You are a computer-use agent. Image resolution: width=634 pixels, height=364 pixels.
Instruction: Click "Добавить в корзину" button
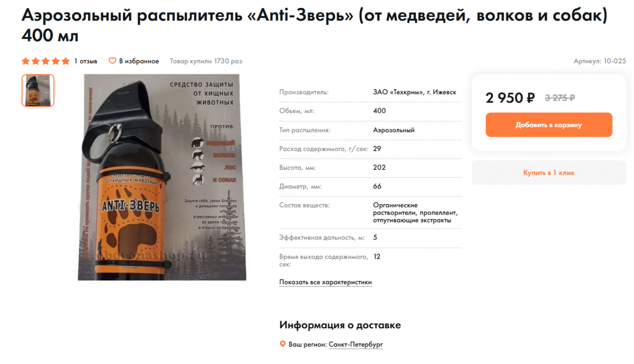pos(549,125)
